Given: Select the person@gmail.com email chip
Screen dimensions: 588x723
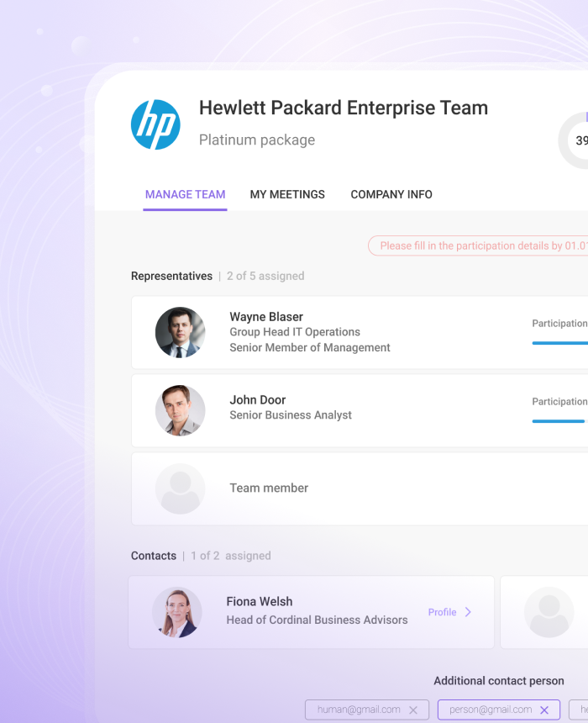Looking at the screenshot, I should [x=499, y=710].
